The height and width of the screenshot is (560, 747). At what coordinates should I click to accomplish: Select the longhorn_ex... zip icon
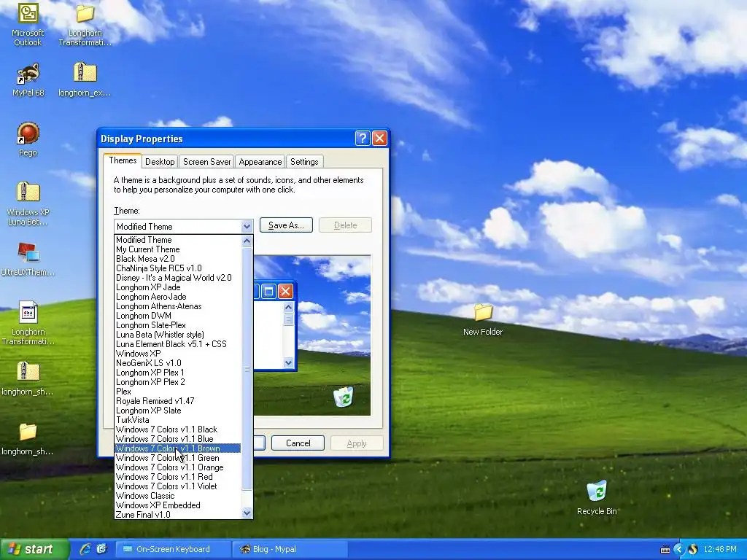click(x=85, y=79)
